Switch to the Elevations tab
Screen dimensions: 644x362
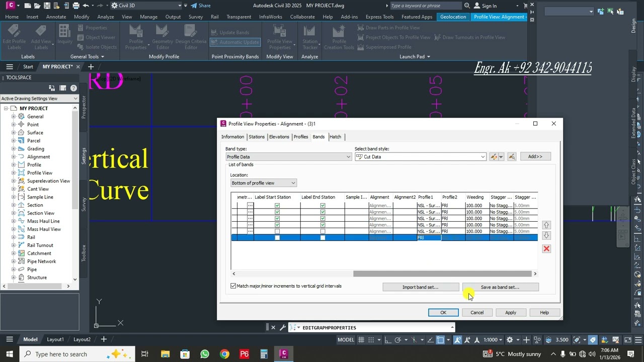279,137
